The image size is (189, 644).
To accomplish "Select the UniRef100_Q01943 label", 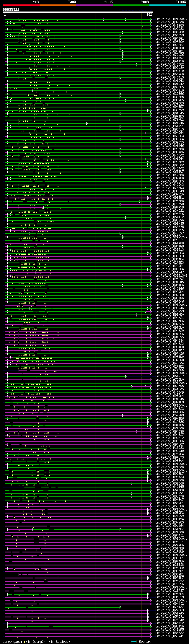I will coord(170,81).
